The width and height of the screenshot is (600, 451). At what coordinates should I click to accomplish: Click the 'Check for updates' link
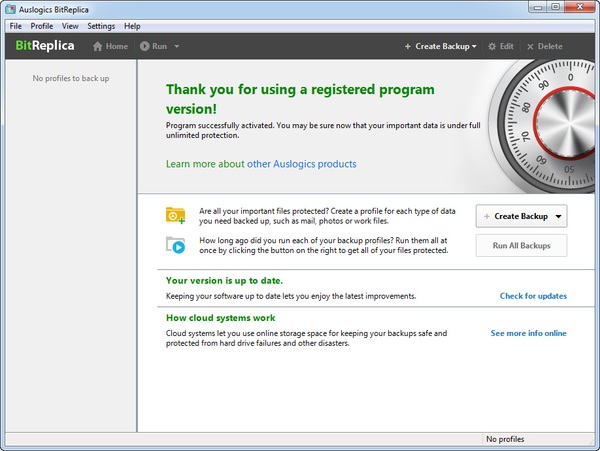(533, 296)
